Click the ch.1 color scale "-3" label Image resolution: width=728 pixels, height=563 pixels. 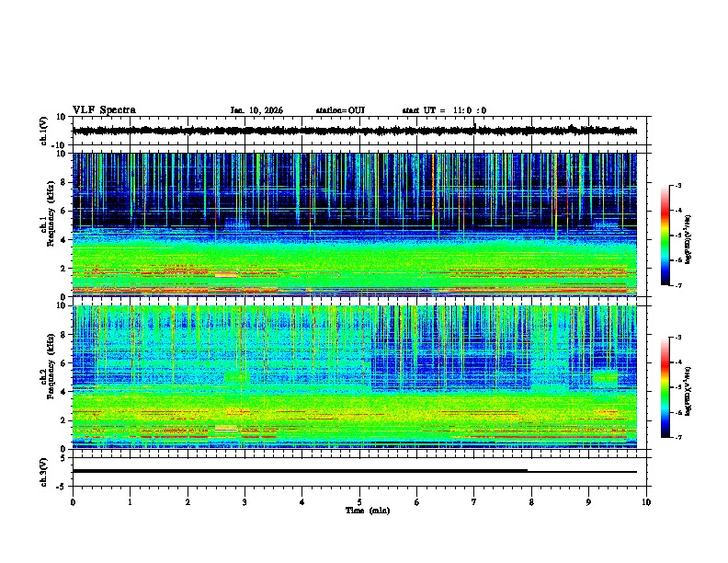click(x=677, y=185)
